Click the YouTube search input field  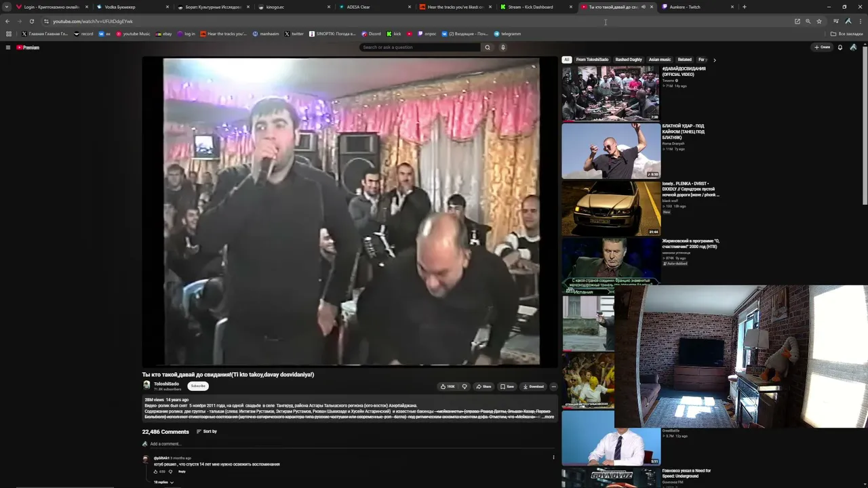click(420, 47)
